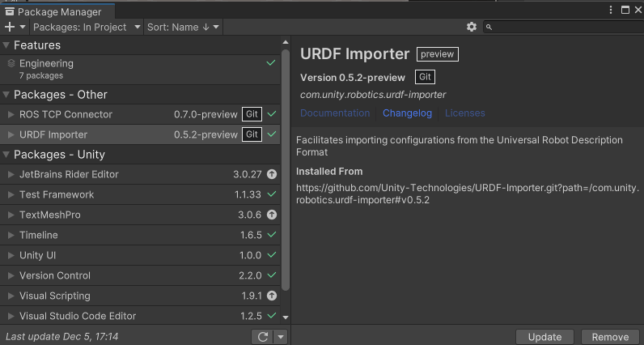Image resolution: width=644 pixels, height=345 pixels.
Task: Click the Git tag beside Version 0.5.2-preview
Action: click(425, 77)
